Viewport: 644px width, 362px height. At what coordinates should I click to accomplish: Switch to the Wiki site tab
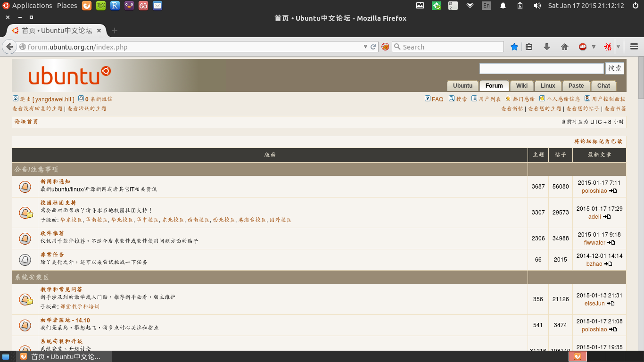point(522,86)
